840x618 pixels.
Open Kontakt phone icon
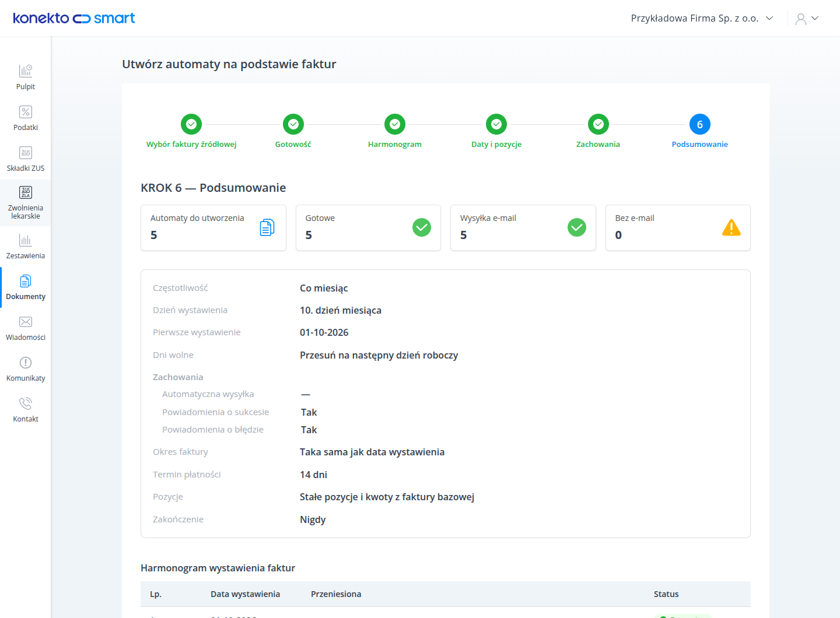26,403
